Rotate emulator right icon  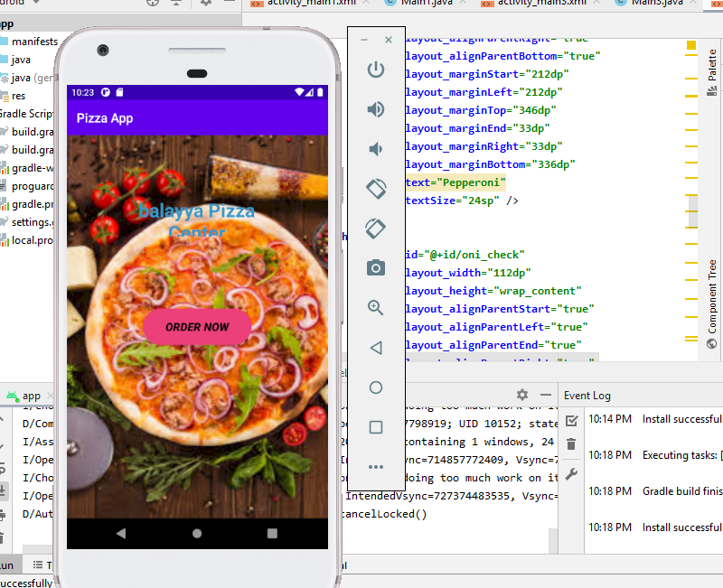pyautogui.click(x=376, y=229)
